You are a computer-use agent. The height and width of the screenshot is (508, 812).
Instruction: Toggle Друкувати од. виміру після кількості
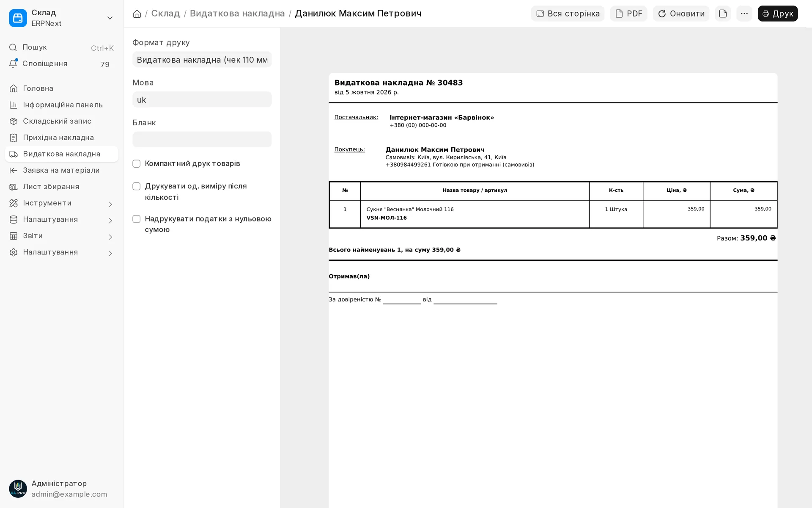136,186
